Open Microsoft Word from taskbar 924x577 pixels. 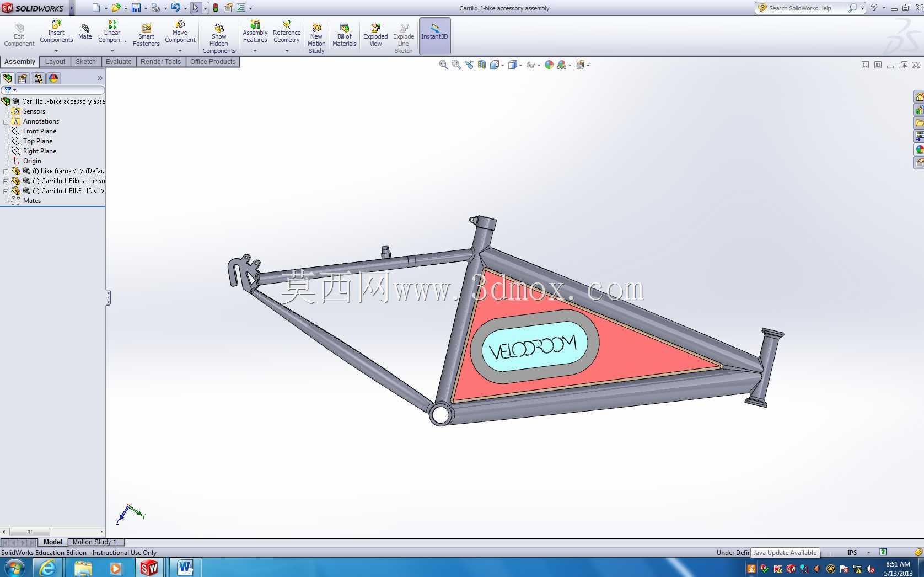[x=185, y=568]
